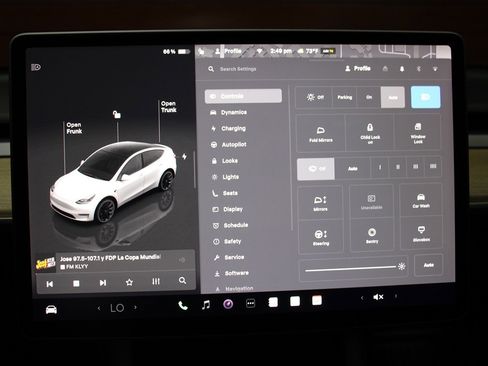Tap Fold Mirrors button
488x366 pixels.
[321, 134]
